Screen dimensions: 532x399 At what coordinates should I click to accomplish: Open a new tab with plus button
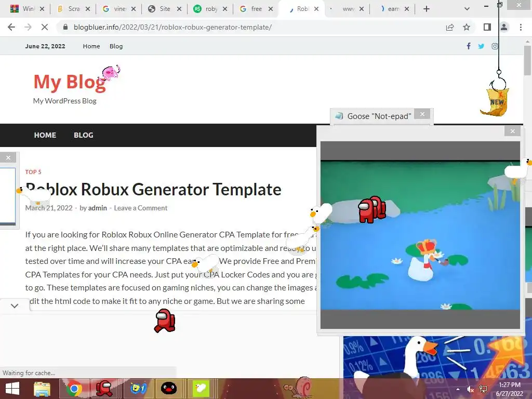[x=427, y=9]
